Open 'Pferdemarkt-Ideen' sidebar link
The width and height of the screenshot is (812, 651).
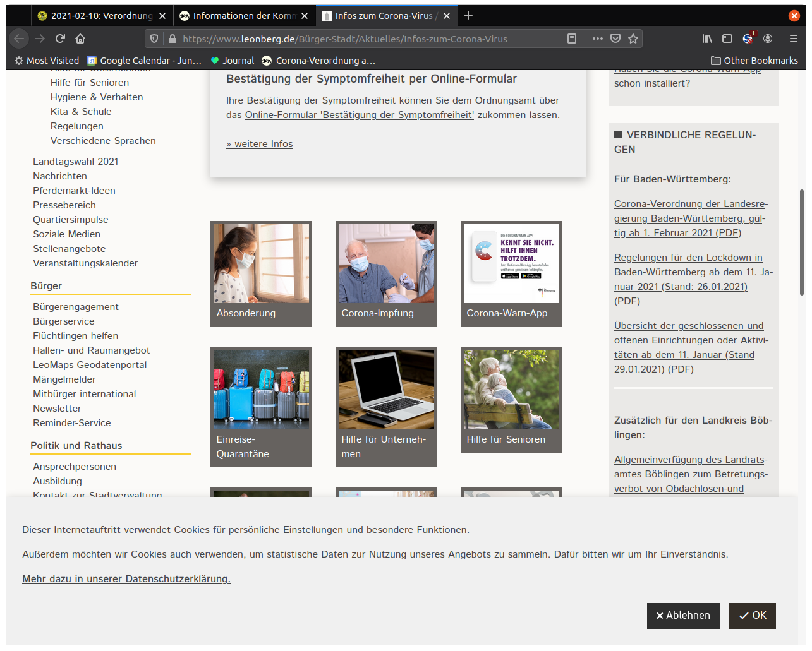click(74, 191)
